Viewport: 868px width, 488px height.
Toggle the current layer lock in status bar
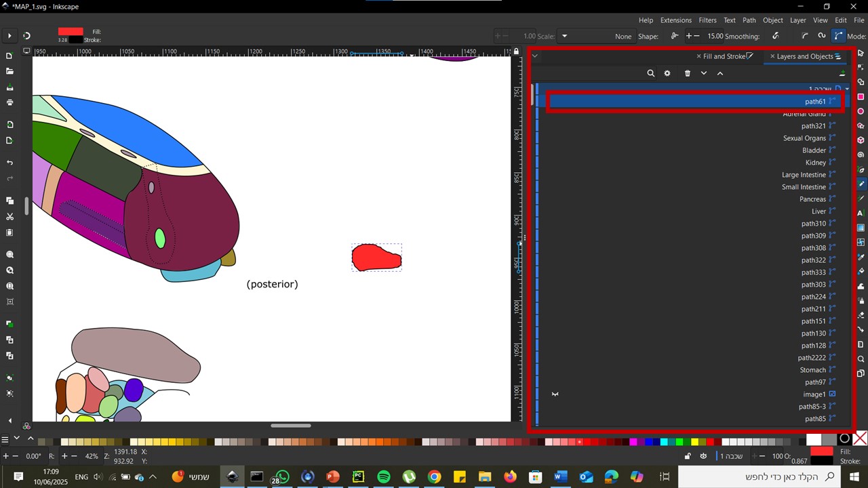point(688,456)
